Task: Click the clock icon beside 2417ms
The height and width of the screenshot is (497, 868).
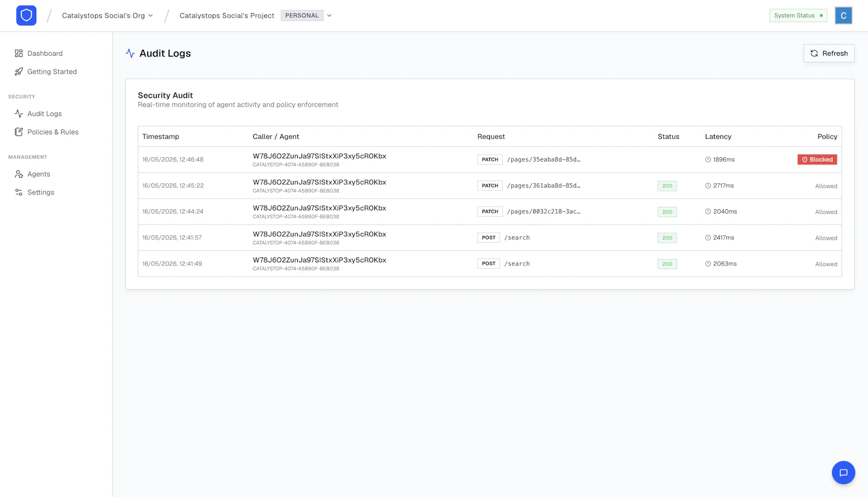Action: (708, 238)
